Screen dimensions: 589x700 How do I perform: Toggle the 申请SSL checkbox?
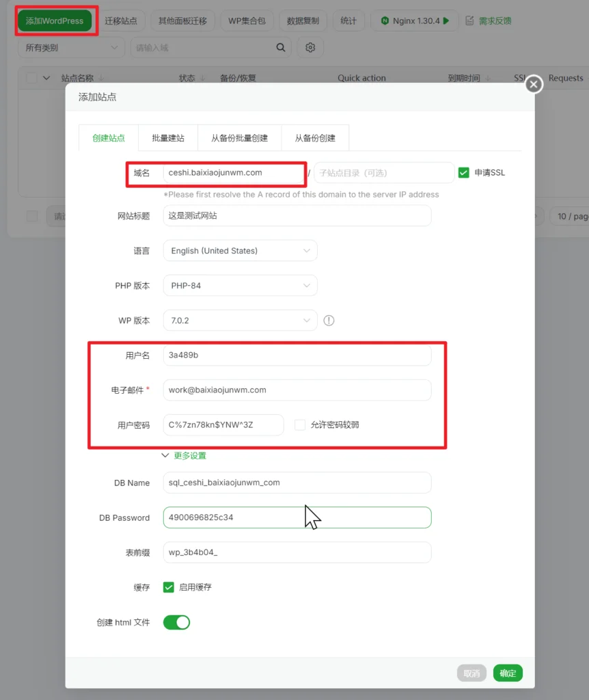(463, 173)
